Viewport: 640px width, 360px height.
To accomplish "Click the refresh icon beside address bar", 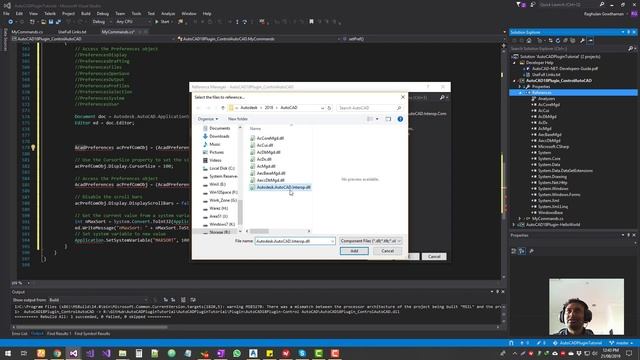I will click(329, 108).
